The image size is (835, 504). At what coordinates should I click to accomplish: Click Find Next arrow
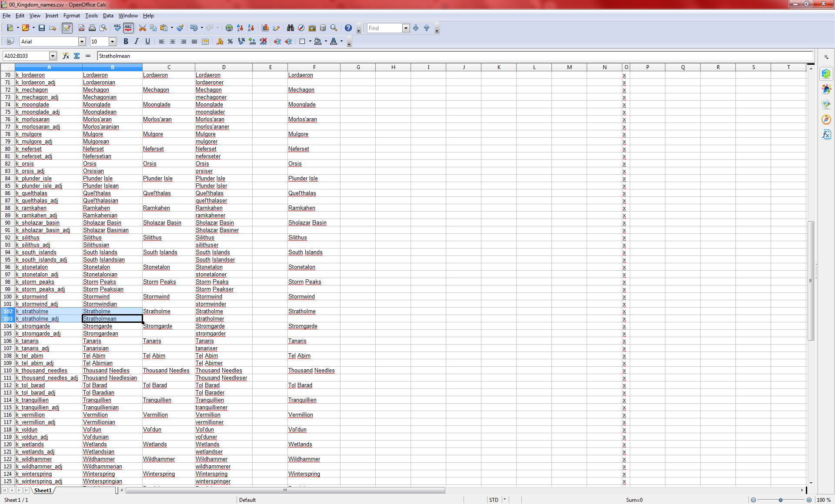416,28
